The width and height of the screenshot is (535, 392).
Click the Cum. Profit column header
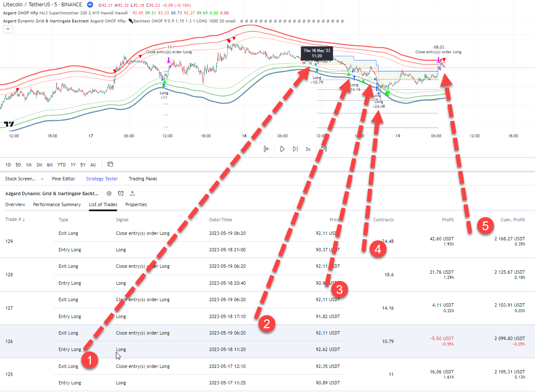[513, 220]
